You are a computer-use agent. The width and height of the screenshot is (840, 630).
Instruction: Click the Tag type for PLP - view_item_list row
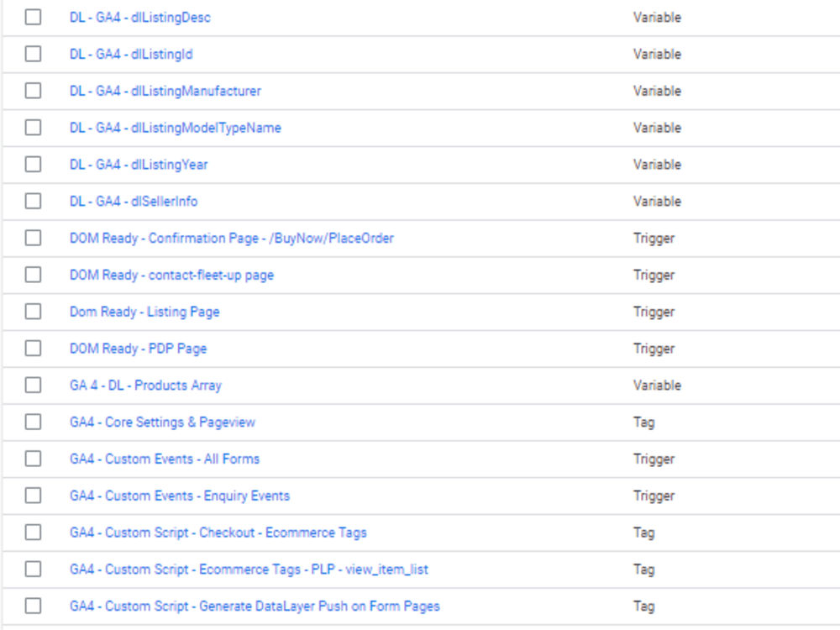pyautogui.click(x=644, y=570)
